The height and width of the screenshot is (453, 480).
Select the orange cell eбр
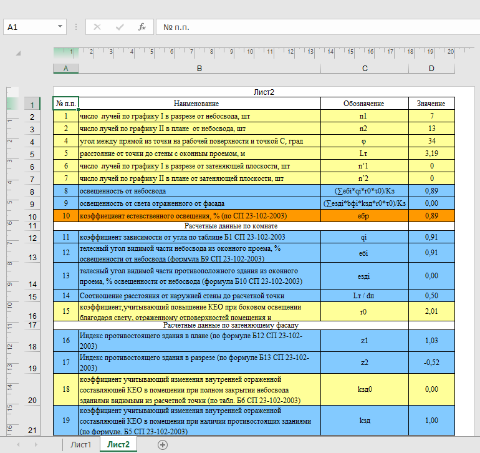364,216
